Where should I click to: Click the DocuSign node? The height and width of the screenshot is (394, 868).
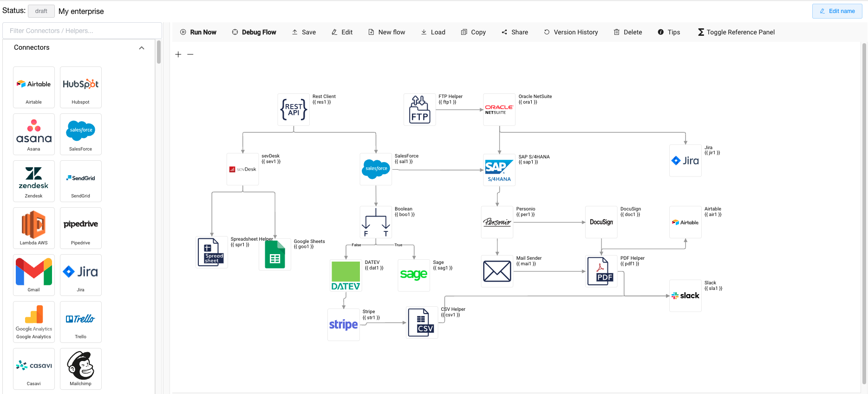click(x=601, y=222)
